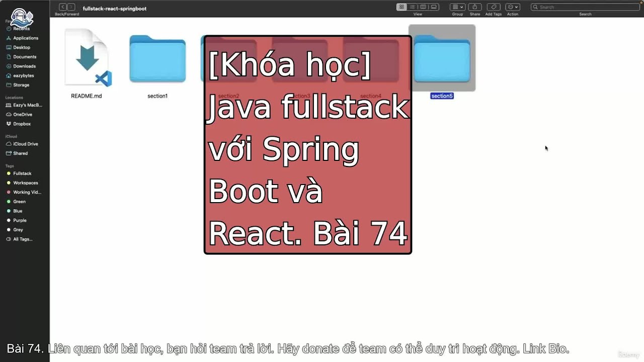The image size is (644, 362).
Task: Filter by the Working Vid... tag
Action: pyautogui.click(x=24, y=192)
